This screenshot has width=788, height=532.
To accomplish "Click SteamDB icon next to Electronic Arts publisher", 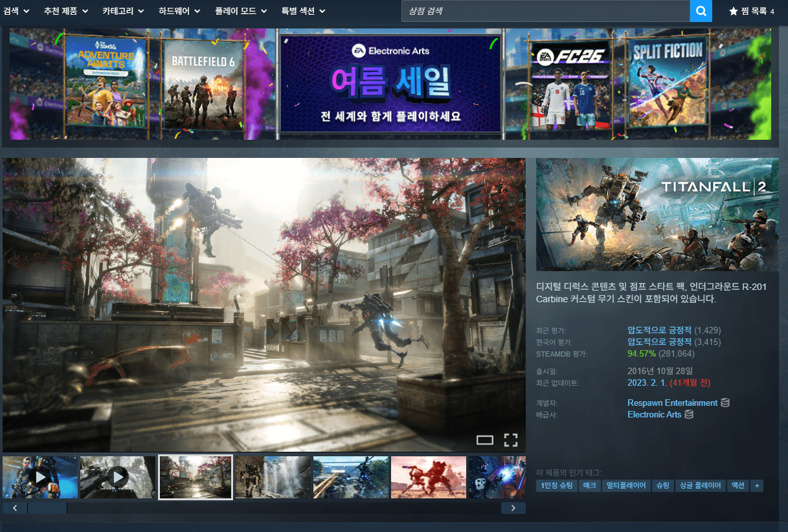I will pos(689,414).
